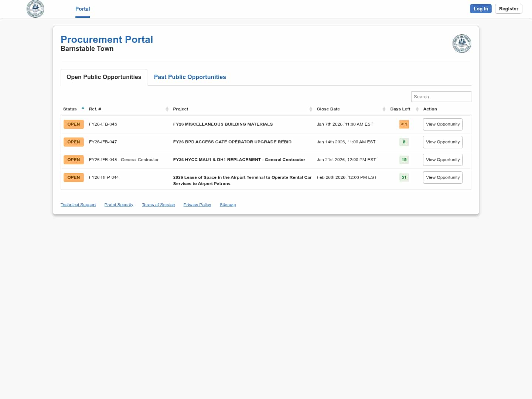Focus the Search input field
Viewport: 532px width, 399px height.
point(441,97)
